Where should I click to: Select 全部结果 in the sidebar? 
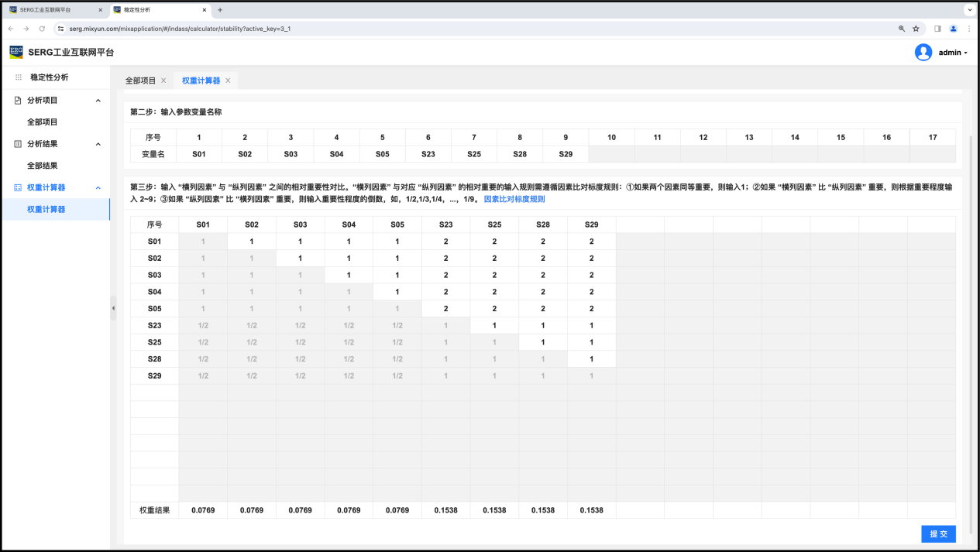pos(43,166)
